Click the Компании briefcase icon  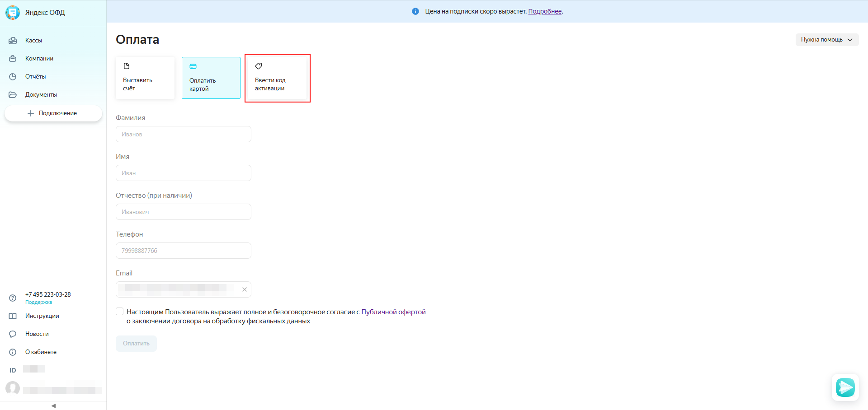[x=13, y=59]
